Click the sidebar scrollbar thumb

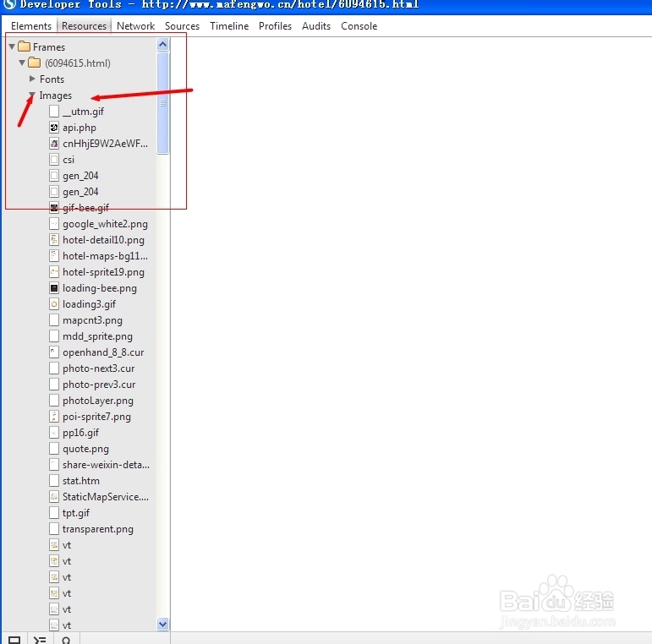coord(163,103)
